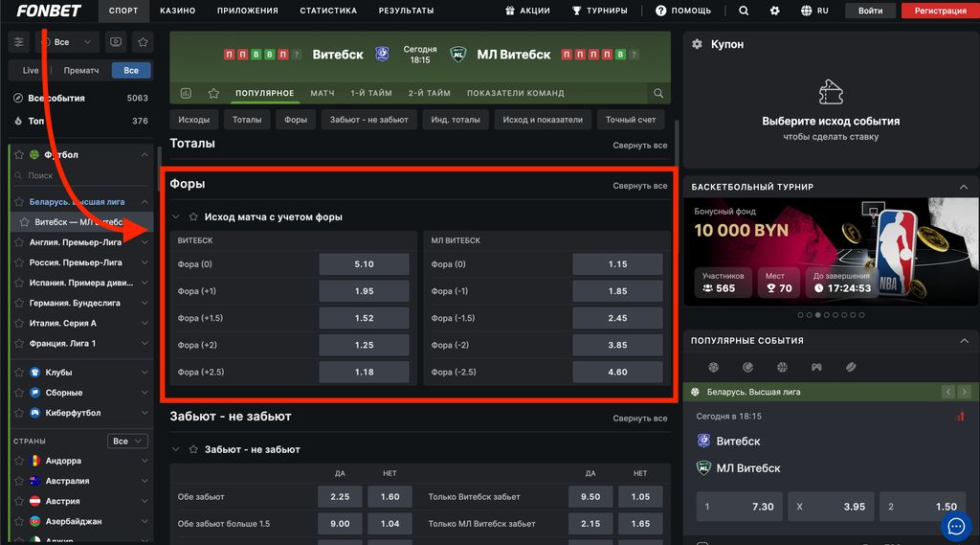The image size is (980, 545).
Task: Switch the event filter to Прематч
Action: (x=81, y=70)
